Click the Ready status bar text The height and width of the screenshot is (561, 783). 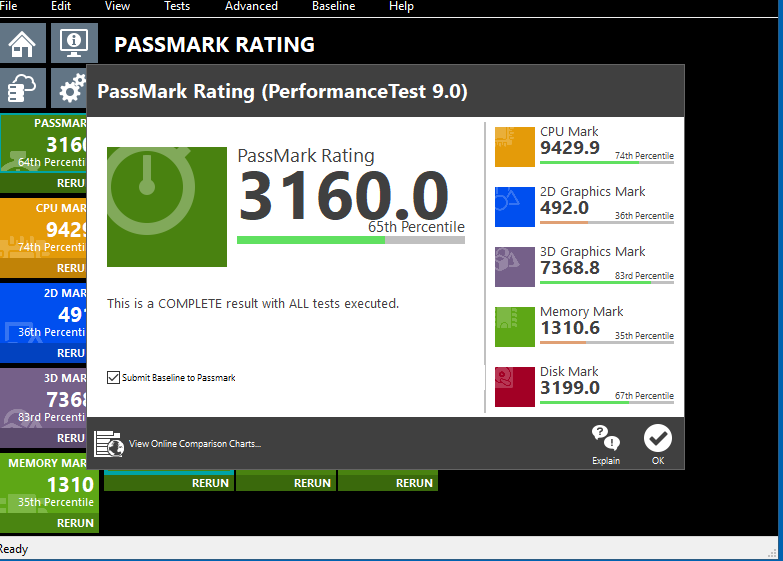coord(14,549)
